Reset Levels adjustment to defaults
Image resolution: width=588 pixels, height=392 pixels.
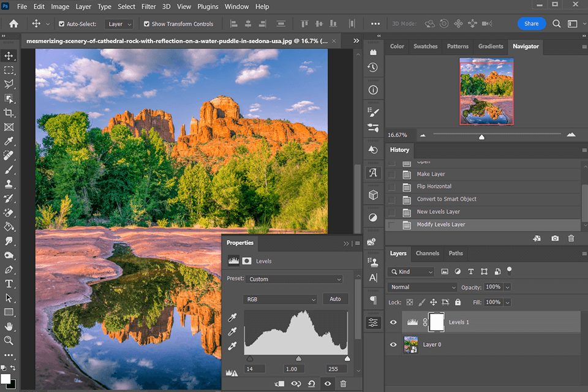[312, 384]
